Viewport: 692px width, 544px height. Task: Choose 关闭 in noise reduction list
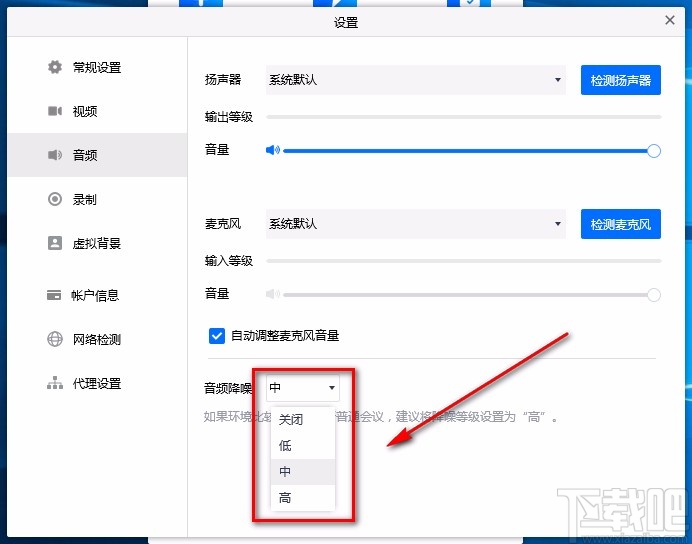(303, 419)
